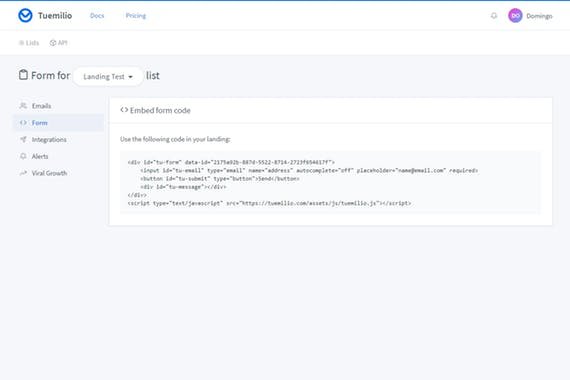Open the Landing Test list dropdown
570x380 pixels.
click(108, 76)
